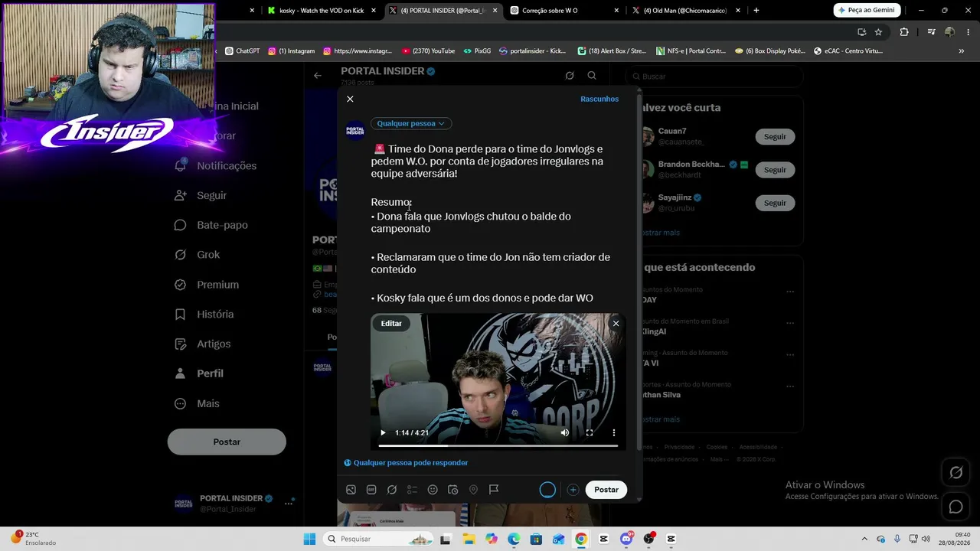Search posts on the profile page
Image resolution: width=980 pixels, height=551 pixels.
pos(592,75)
